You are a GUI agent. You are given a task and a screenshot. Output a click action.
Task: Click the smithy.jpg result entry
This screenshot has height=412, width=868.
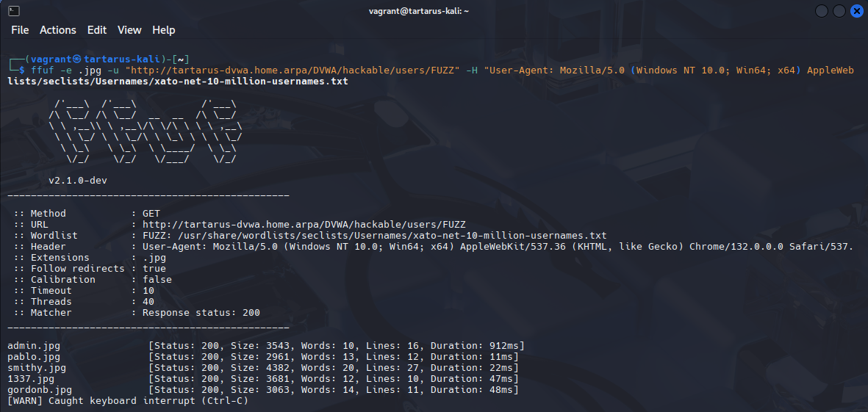click(37, 368)
